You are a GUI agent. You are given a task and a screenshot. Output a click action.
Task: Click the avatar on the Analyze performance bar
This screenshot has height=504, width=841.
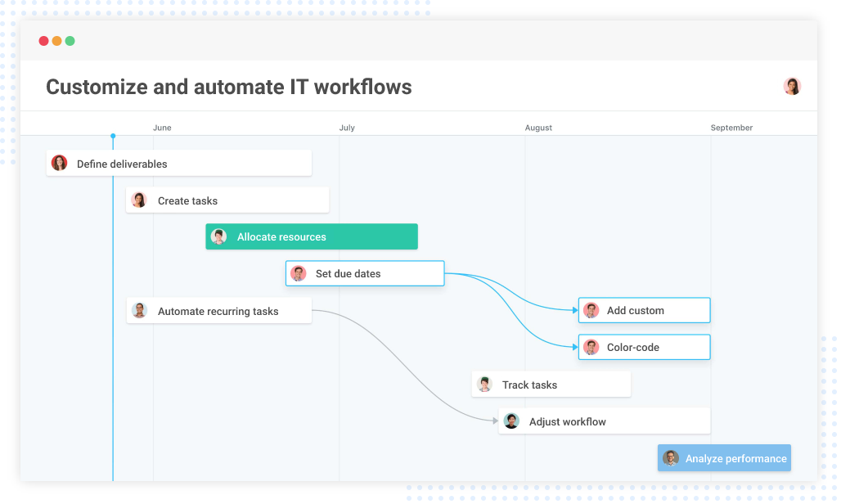pos(671,458)
